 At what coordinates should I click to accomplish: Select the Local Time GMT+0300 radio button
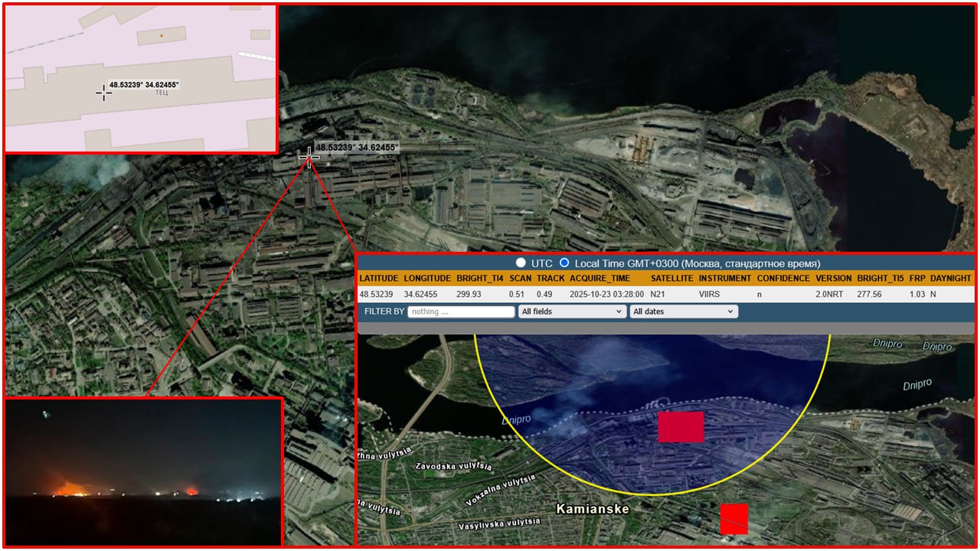pyautogui.click(x=565, y=263)
